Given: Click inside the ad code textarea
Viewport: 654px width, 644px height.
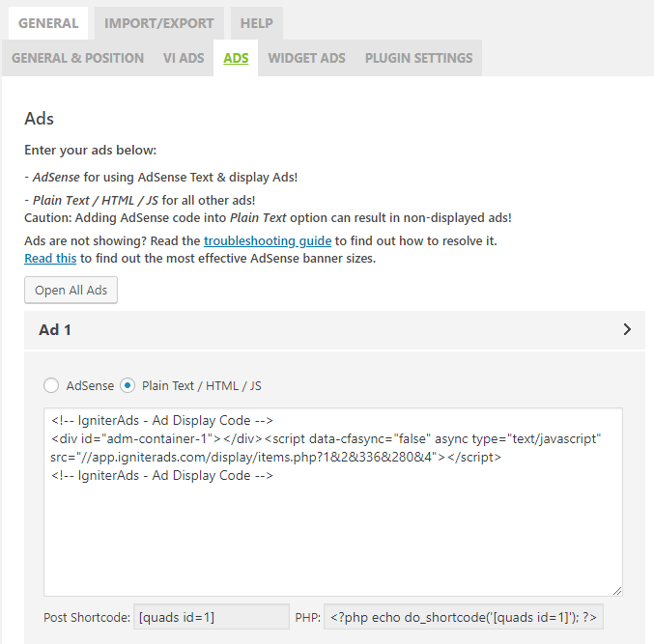Looking at the screenshot, I should pyautogui.click(x=333, y=502).
